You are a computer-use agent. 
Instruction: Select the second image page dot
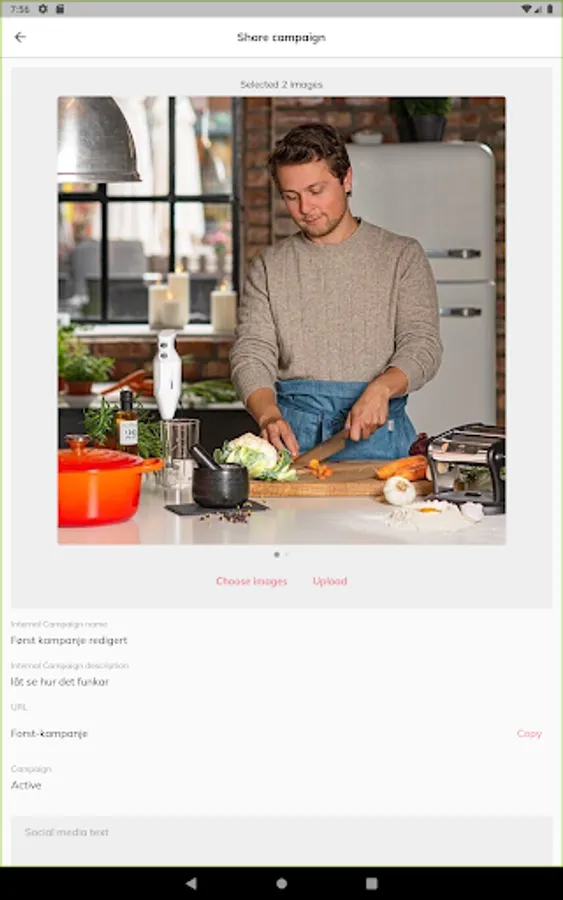(x=286, y=554)
